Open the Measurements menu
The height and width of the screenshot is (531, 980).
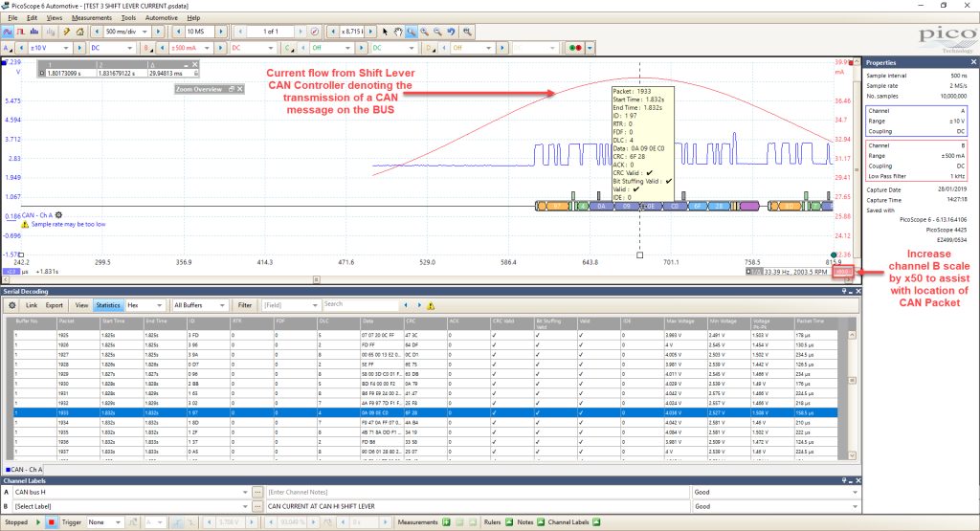click(x=91, y=18)
